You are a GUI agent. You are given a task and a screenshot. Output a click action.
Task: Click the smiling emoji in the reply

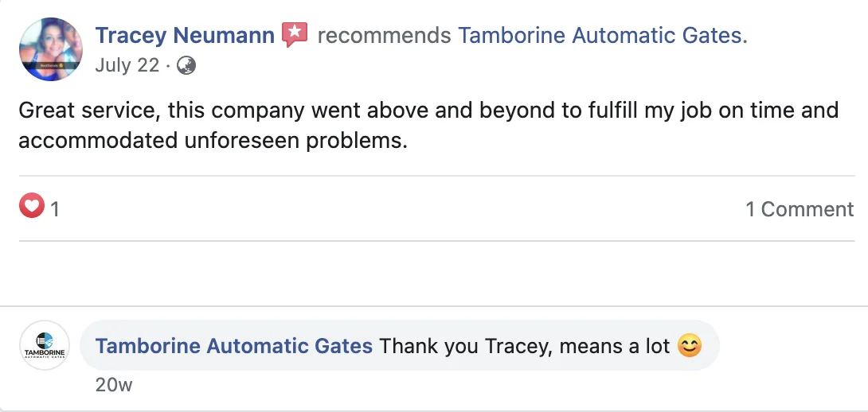pyautogui.click(x=690, y=346)
